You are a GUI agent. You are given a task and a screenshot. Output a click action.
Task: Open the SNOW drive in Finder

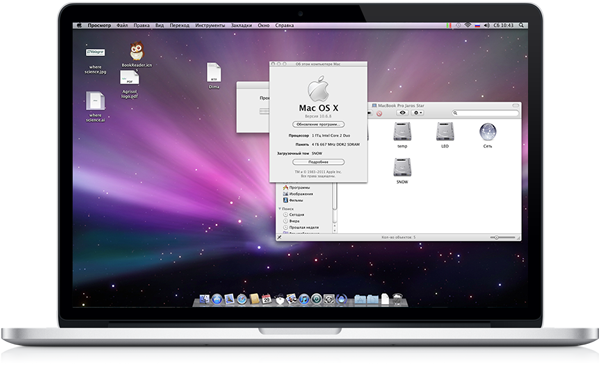pyautogui.click(x=402, y=168)
